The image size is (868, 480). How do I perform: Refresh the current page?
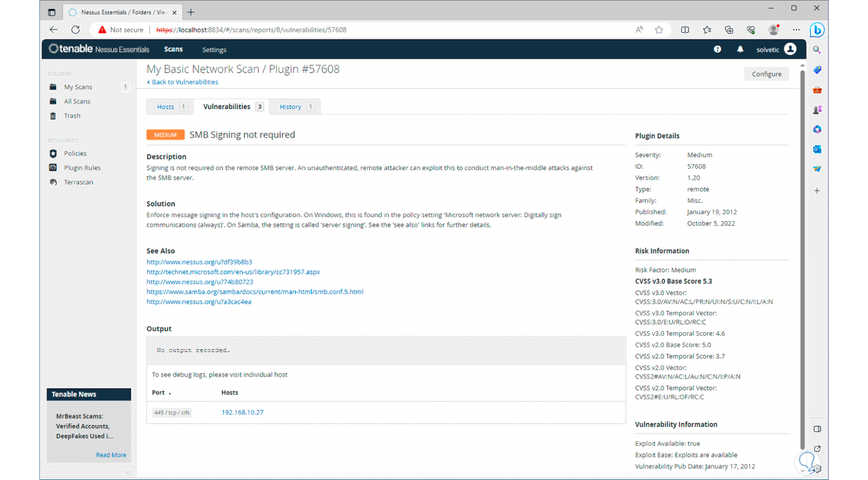(76, 30)
